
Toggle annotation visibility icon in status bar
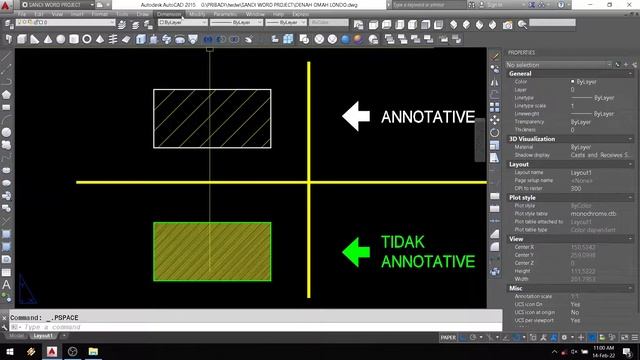coord(543,338)
